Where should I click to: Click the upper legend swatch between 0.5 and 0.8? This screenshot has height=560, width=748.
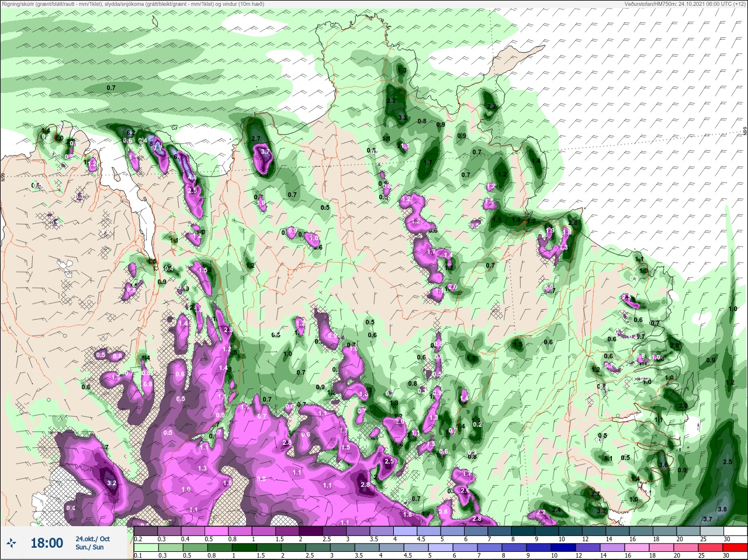(216, 531)
